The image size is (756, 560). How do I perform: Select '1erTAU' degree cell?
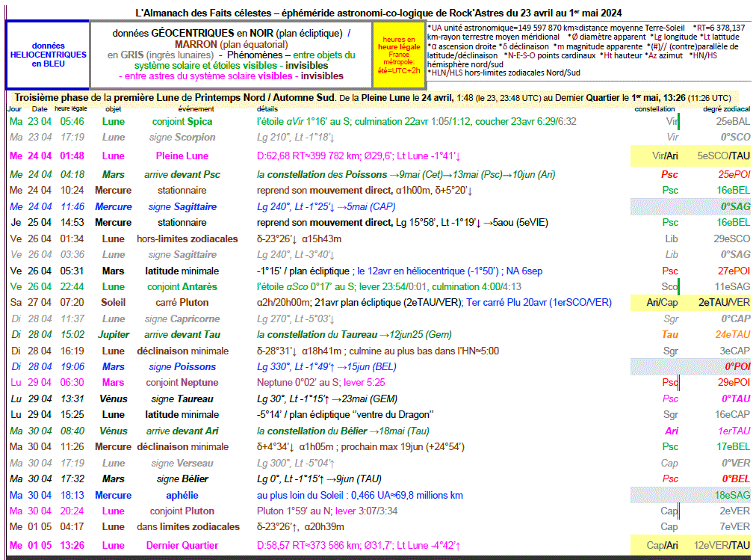(x=734, y=431)
